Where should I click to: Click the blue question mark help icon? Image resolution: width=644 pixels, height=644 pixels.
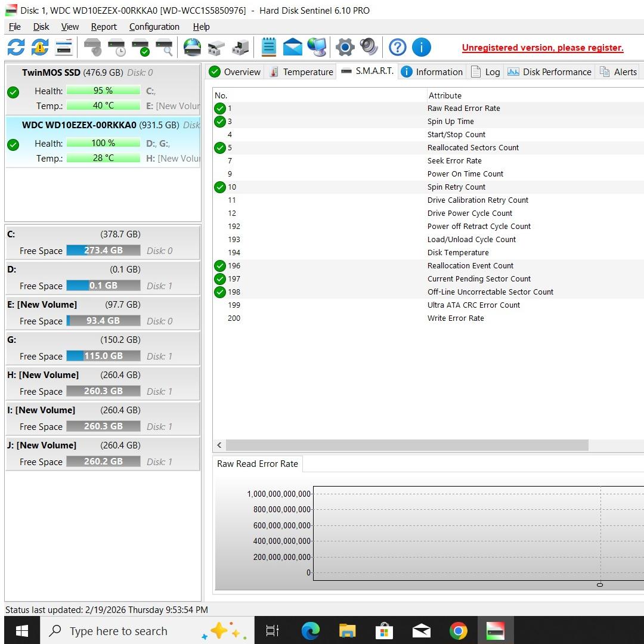tap(397, 47)
